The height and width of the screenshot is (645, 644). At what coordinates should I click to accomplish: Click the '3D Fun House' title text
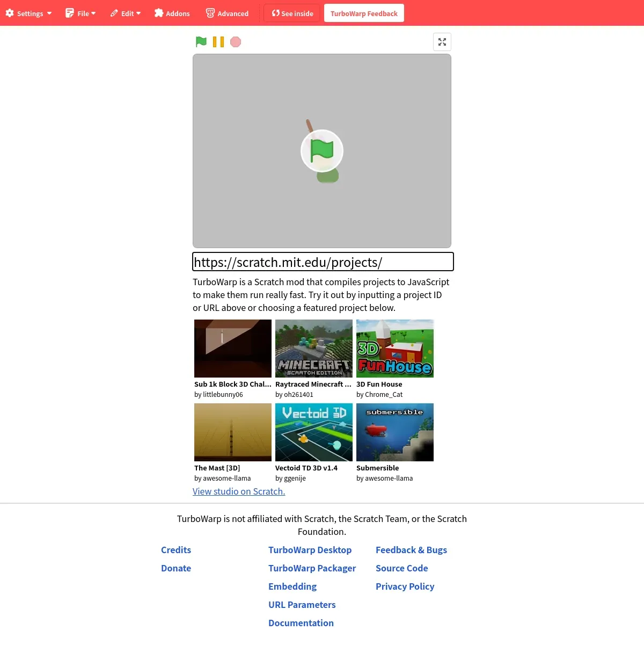coord(379,384)
